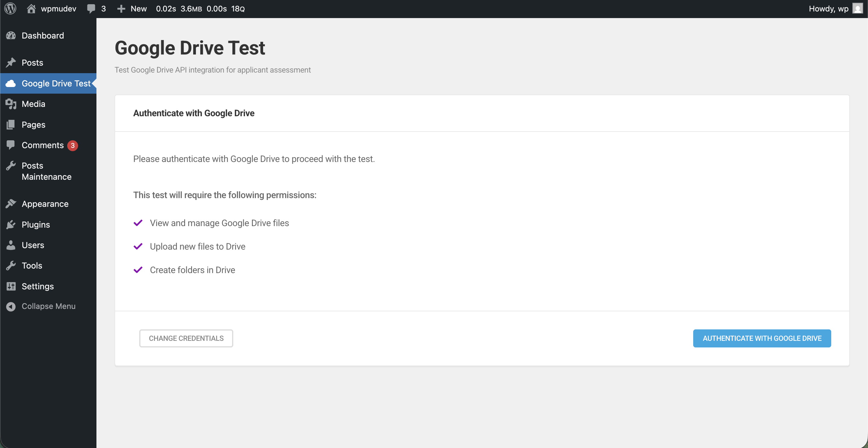Open the Appearance menu item

(x=48, y=204)
